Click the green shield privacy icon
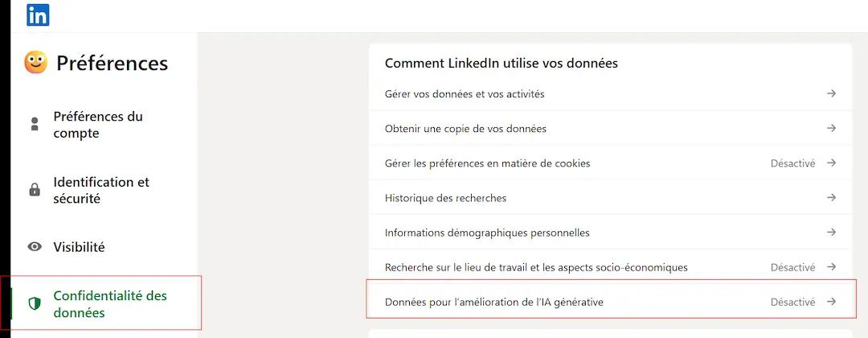 click(x=35, y=303)
